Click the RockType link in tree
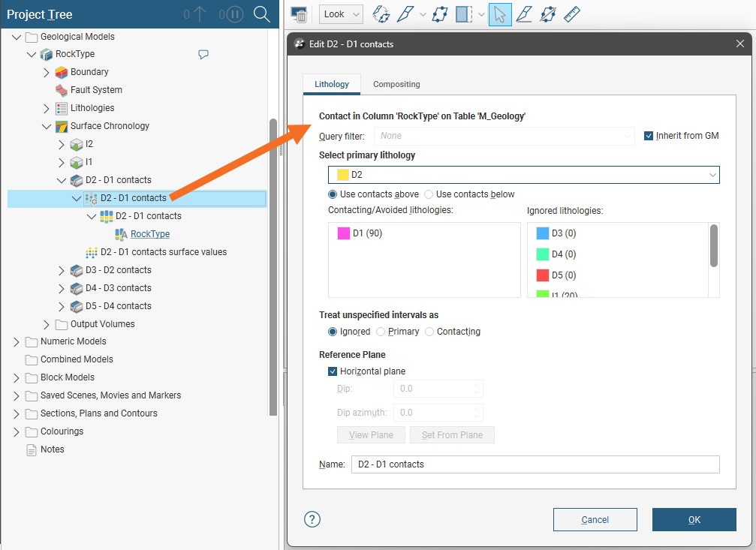756x550 pixels. coord(150,234)
